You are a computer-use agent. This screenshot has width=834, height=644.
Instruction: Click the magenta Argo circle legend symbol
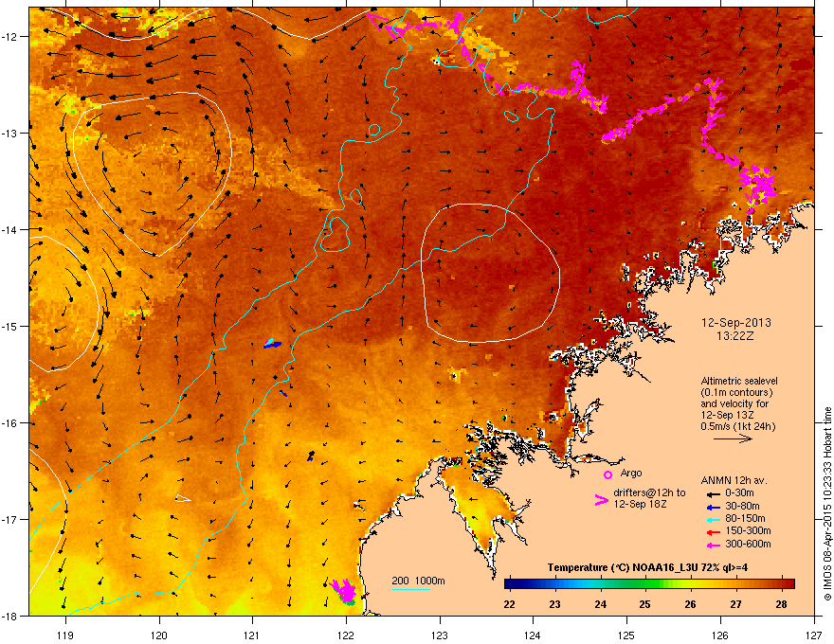coord(607,474)
